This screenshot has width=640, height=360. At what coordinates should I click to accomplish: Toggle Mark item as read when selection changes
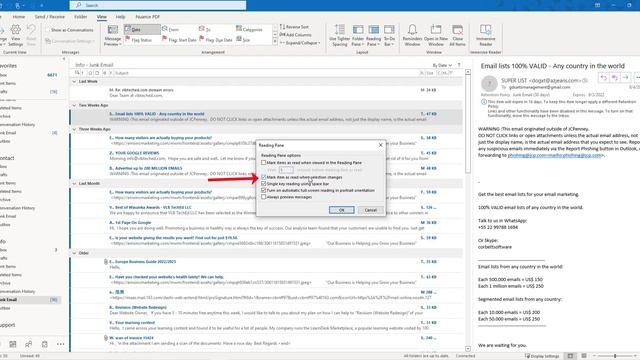click(264, 177)
